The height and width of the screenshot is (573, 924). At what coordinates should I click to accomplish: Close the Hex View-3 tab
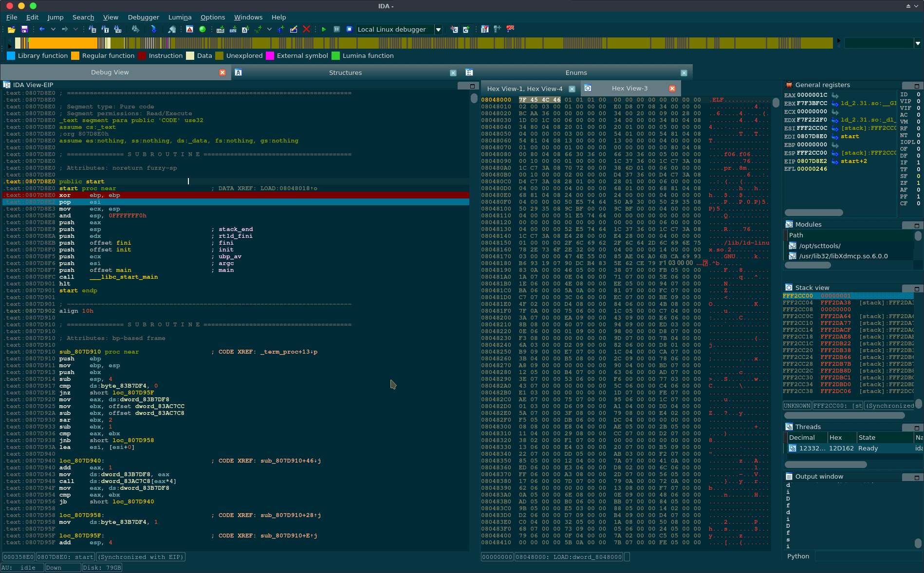672,89
